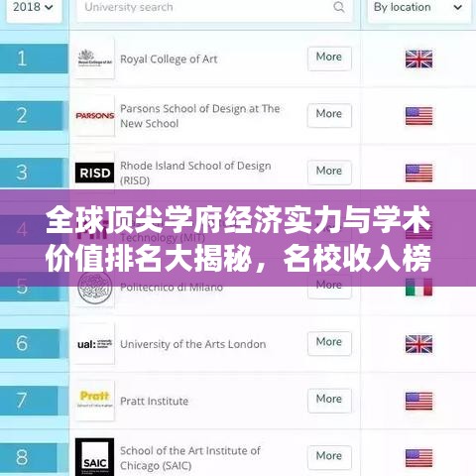
Task: Click the SAIC logo
Action: [95, 457]
